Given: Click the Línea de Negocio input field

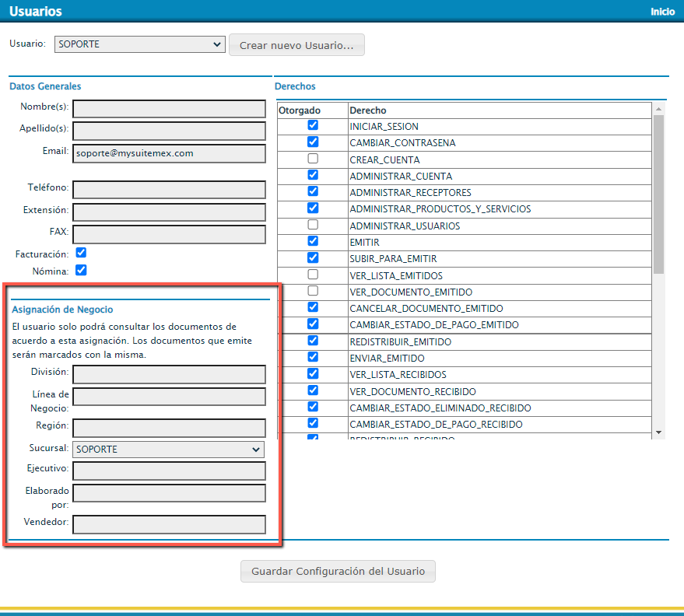Looking at the screenshot, I should (x=170, y=397).
